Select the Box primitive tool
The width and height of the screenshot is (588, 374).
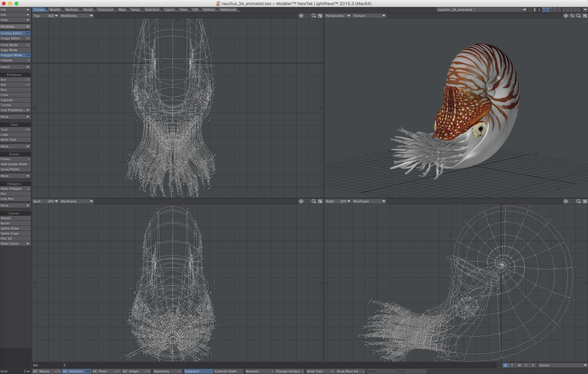(15, 79)
